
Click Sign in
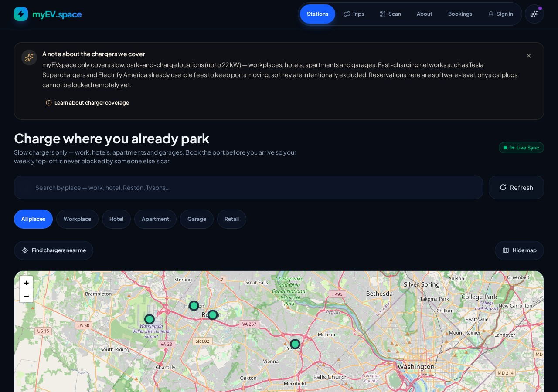[500, 14]
